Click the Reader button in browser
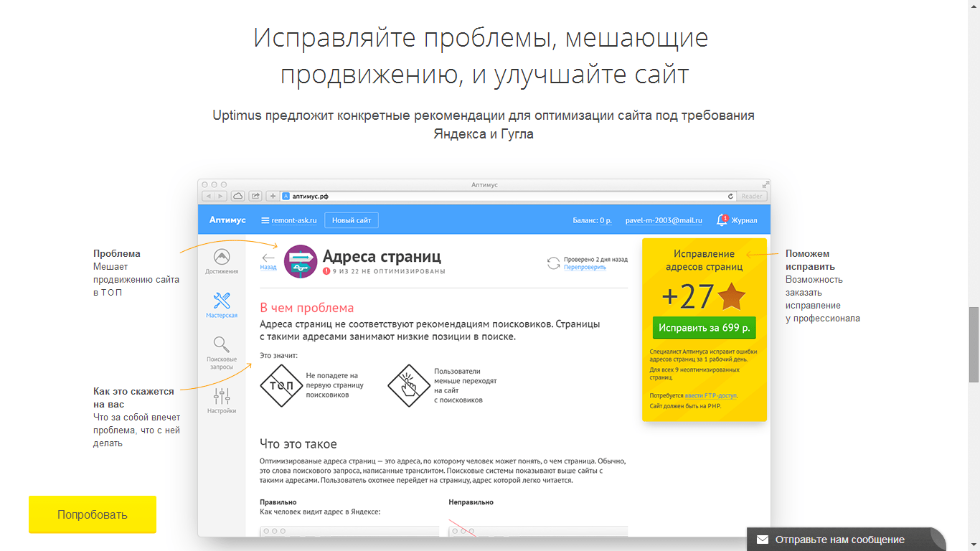This screenshot has width=980, height=551. tap(752, 196)
